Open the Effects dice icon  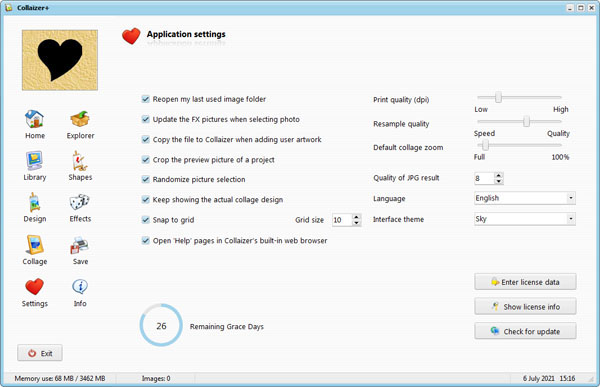coord(80,202)
